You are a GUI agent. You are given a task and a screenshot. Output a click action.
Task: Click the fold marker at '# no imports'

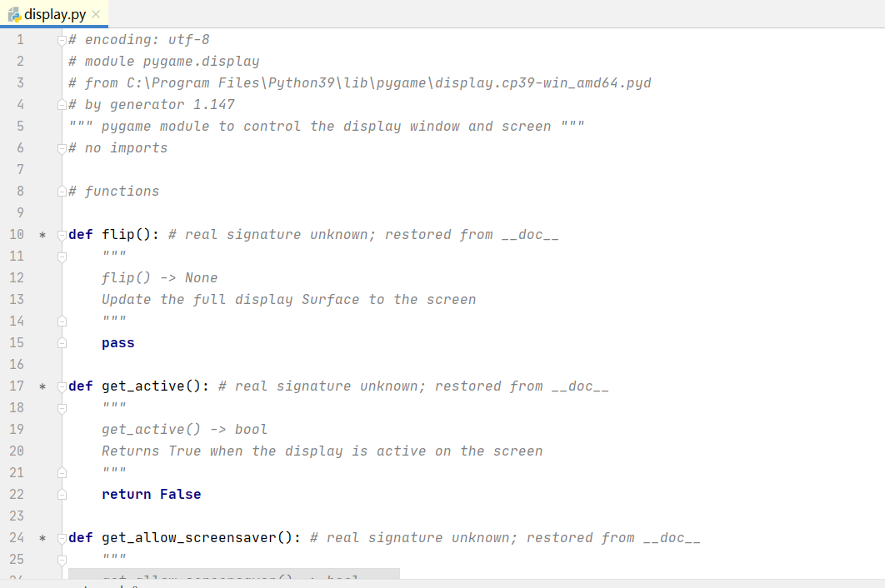(62, 148)
